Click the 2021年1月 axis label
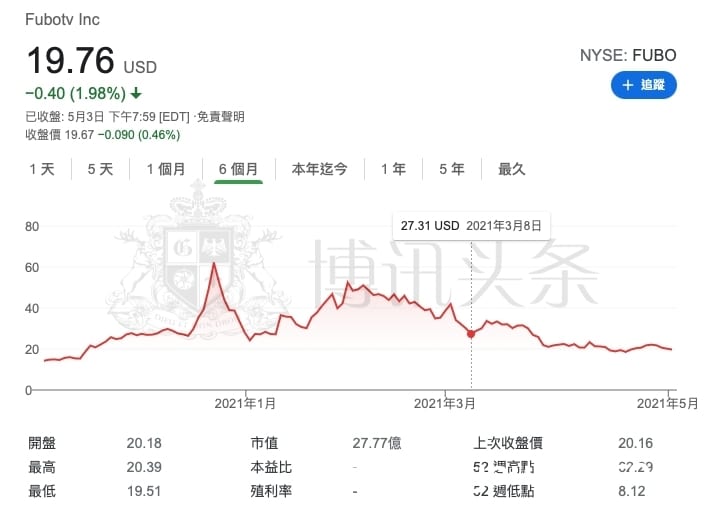The image size is (705, 519). click(245, 403)
